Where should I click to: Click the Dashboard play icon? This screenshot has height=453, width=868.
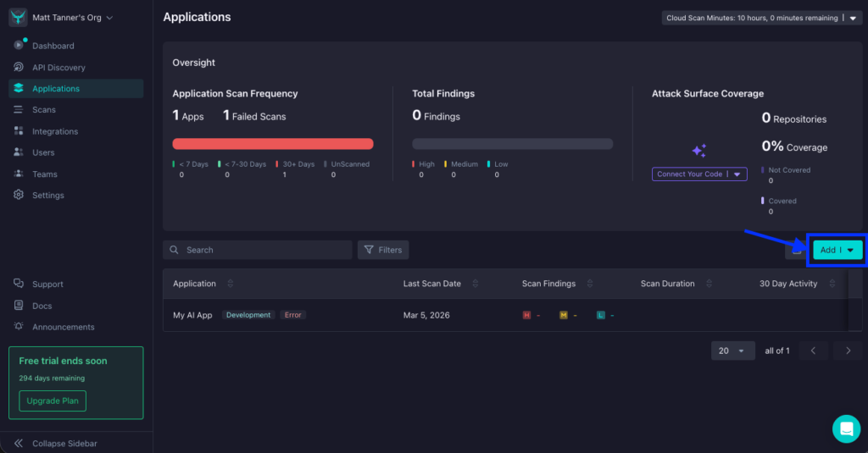[x=19, y=45]
